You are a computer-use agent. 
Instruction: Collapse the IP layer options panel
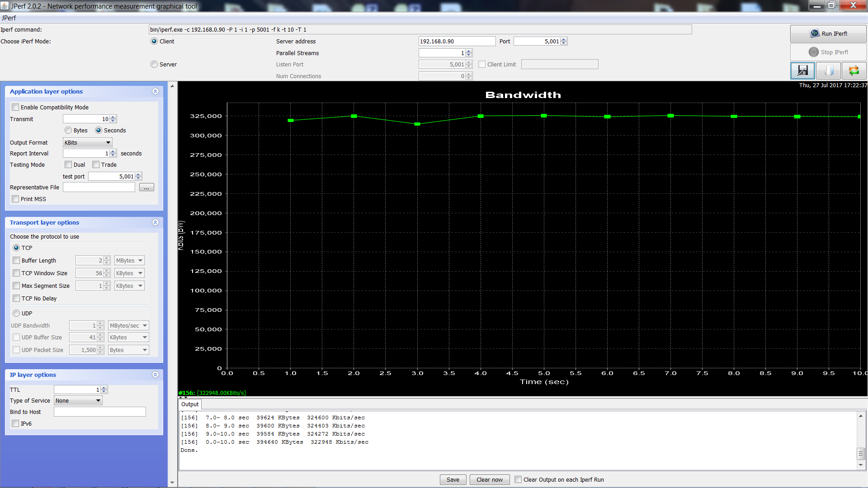(155, 375)
